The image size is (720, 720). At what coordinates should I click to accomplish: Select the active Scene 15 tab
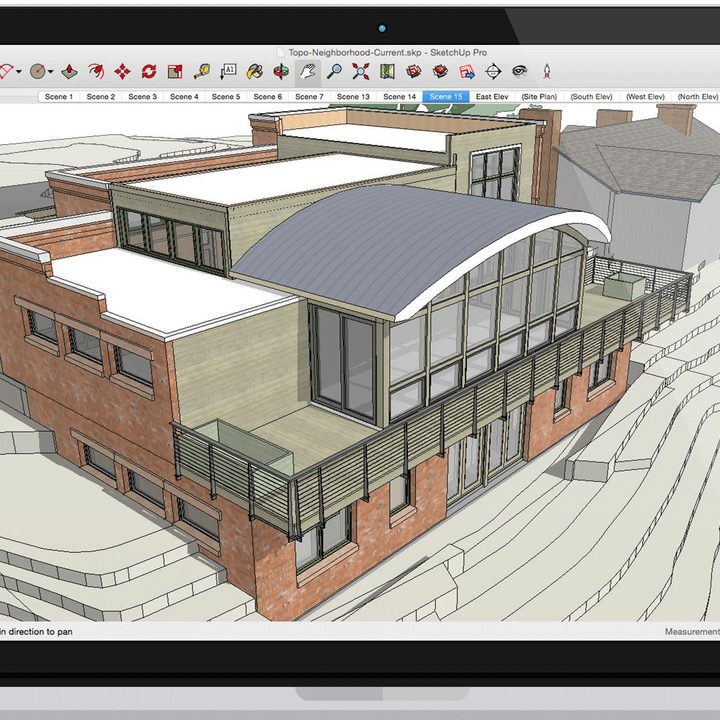click(x=446, y=96)
